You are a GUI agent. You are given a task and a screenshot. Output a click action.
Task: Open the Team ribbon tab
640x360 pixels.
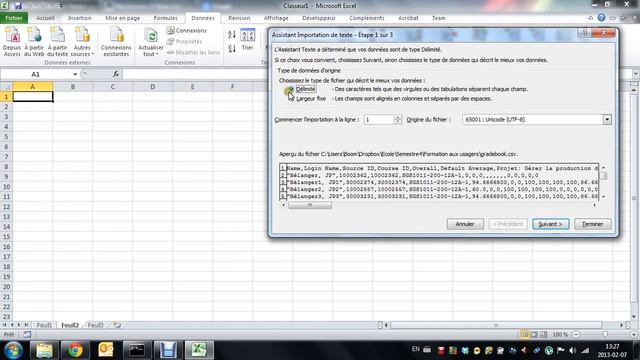coord(439,18)
